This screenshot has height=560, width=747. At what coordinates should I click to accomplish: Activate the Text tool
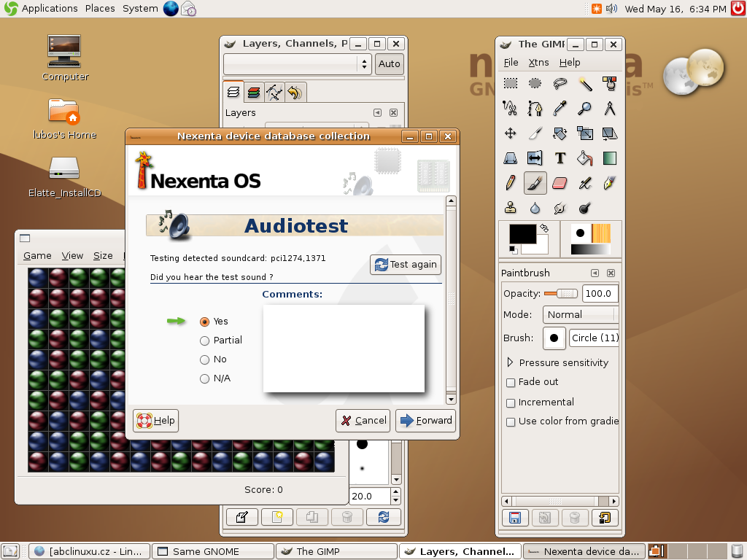[560, 158]
